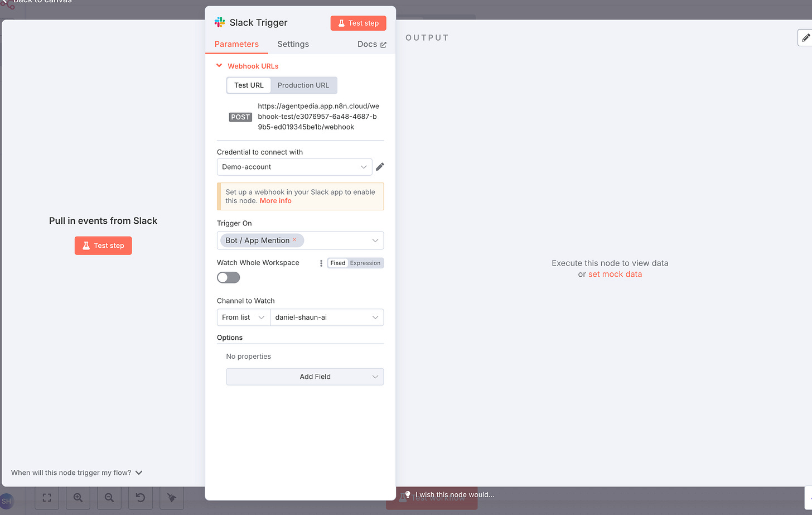This screenshot has width=812, height=515.
Task: Select the Test URL option
Action: [x=249, y=85]
